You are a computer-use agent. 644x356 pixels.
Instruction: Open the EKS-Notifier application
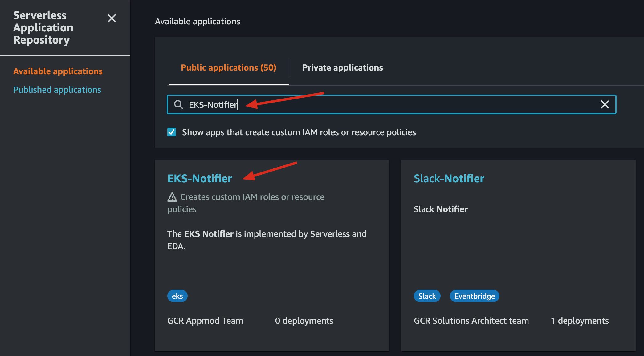(200, 178)
